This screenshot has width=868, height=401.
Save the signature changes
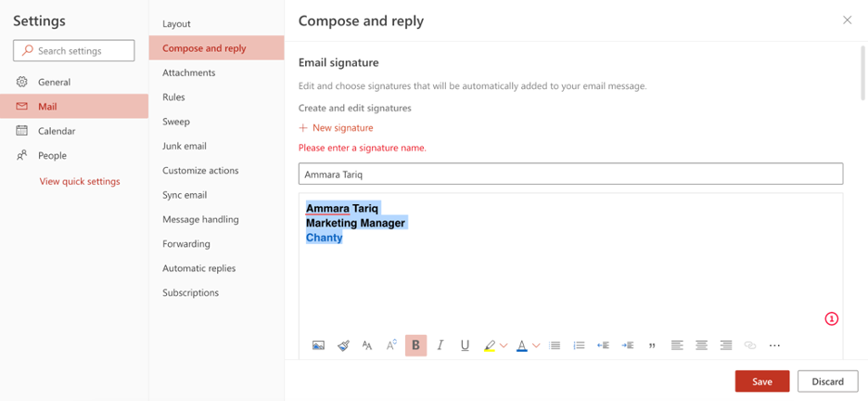point(761,382)
